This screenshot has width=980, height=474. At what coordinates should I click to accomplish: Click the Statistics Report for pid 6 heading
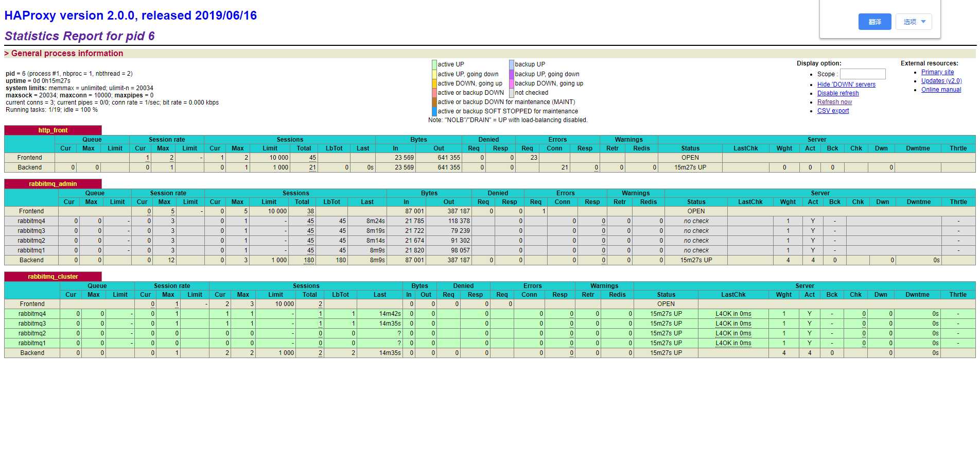(x=80, y=36)
